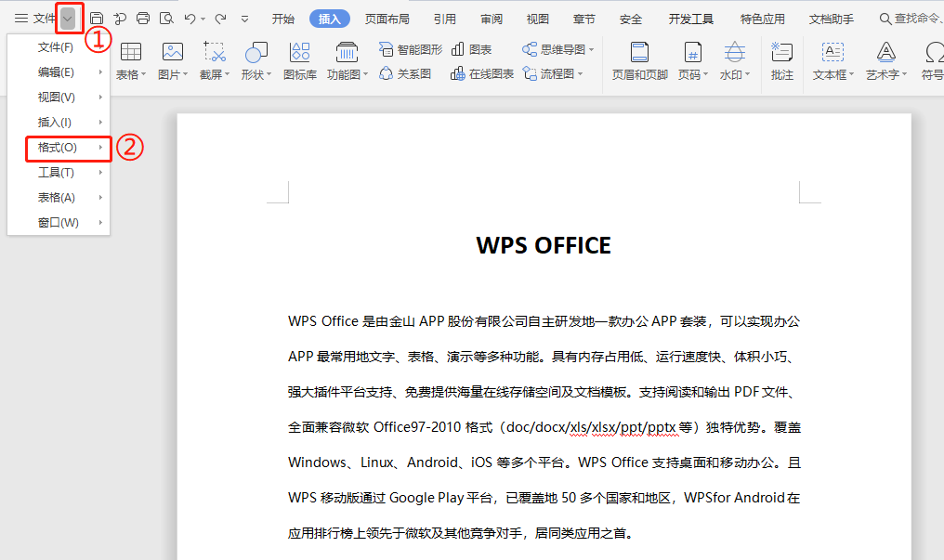Click the 在线图表 online chart button
Image resolution: width=944 pixels, height=560 pixels.
point(482,74)
